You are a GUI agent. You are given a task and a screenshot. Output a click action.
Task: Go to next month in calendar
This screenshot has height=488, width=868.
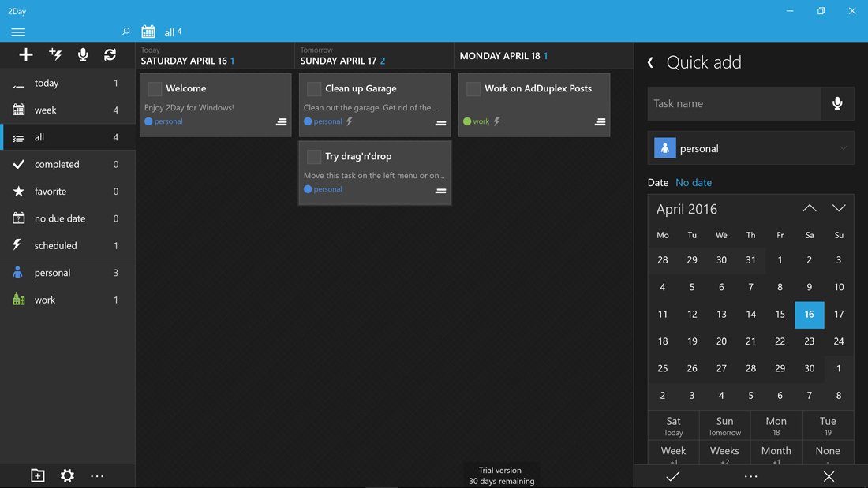839,209
